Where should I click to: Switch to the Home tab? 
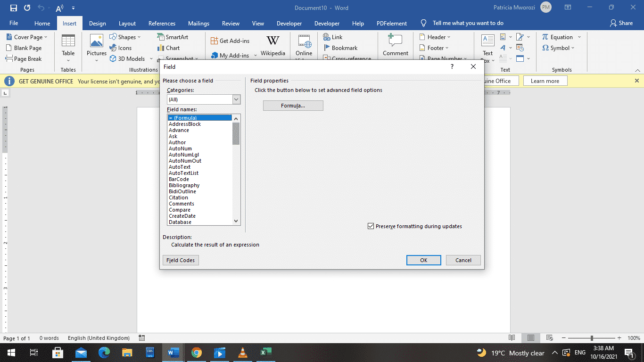point(42,23)
